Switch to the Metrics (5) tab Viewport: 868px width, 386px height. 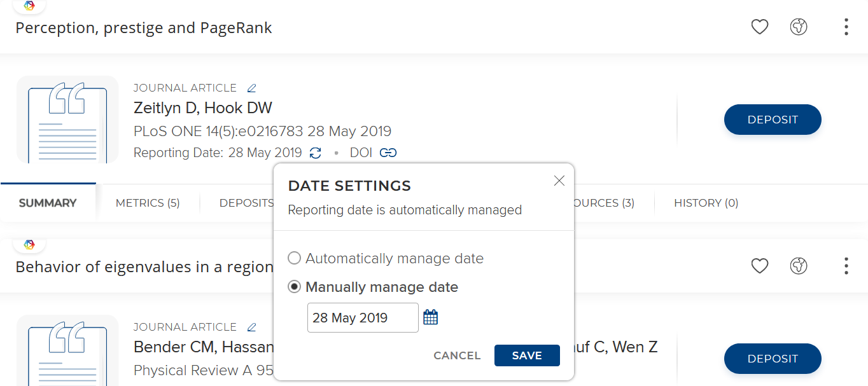tap(148, 203)
